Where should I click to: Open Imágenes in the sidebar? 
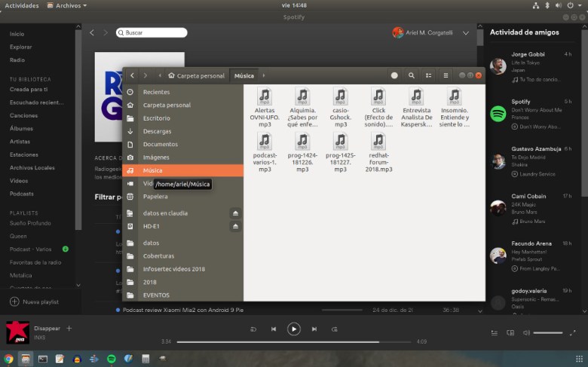click(182, 158)
